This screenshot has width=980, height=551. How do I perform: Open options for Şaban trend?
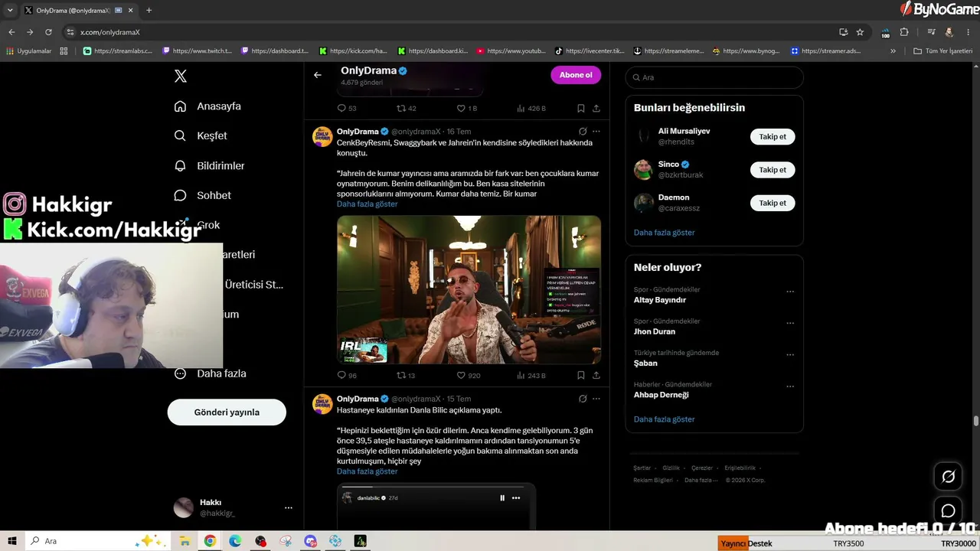pos(790,355)
